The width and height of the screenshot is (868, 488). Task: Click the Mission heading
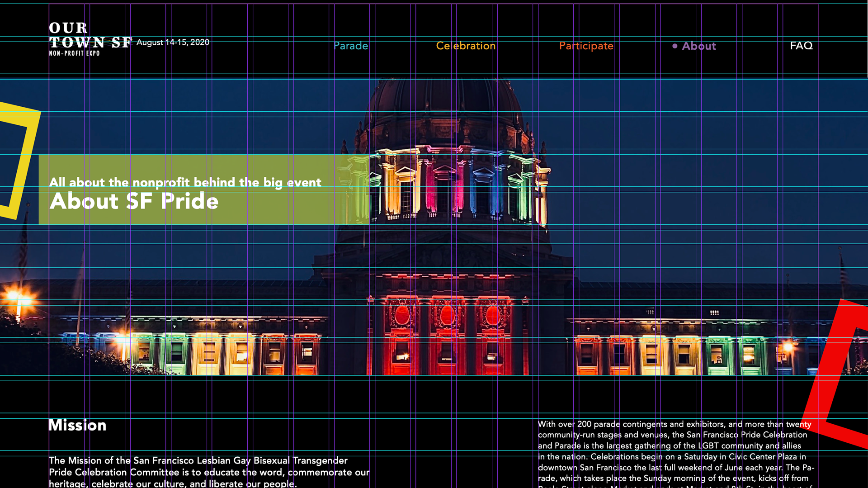[x=77, y=425]
